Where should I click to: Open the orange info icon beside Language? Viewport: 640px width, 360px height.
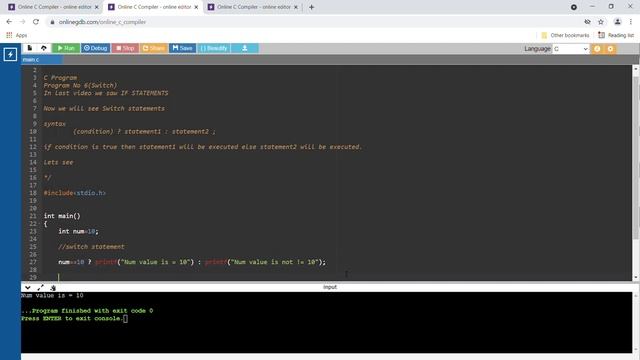pyautogui.click(x=597, y=49)
